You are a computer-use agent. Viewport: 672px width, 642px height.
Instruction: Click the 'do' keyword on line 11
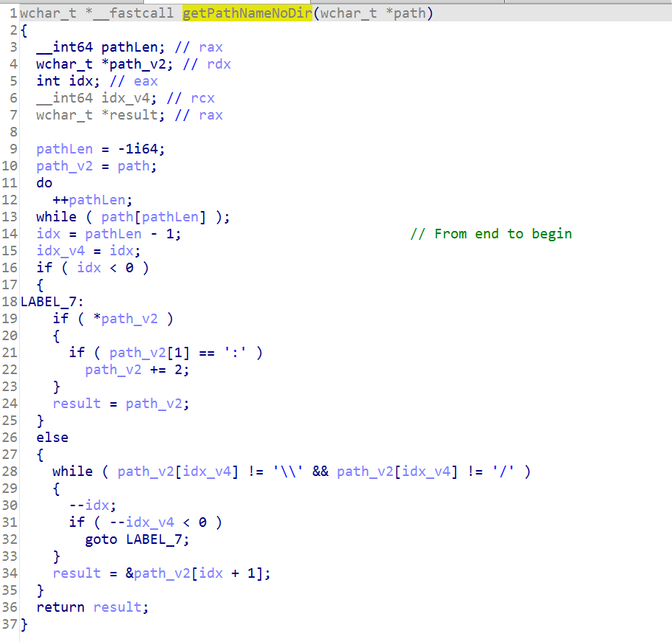(44, 183)
